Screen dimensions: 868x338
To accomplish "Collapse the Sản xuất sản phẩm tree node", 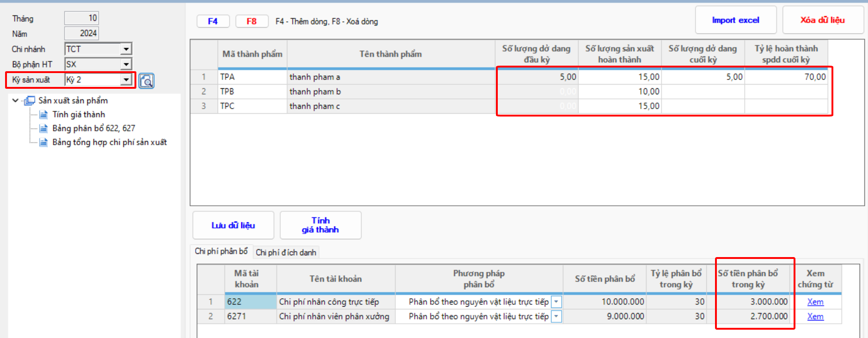I will pos(15,100).
